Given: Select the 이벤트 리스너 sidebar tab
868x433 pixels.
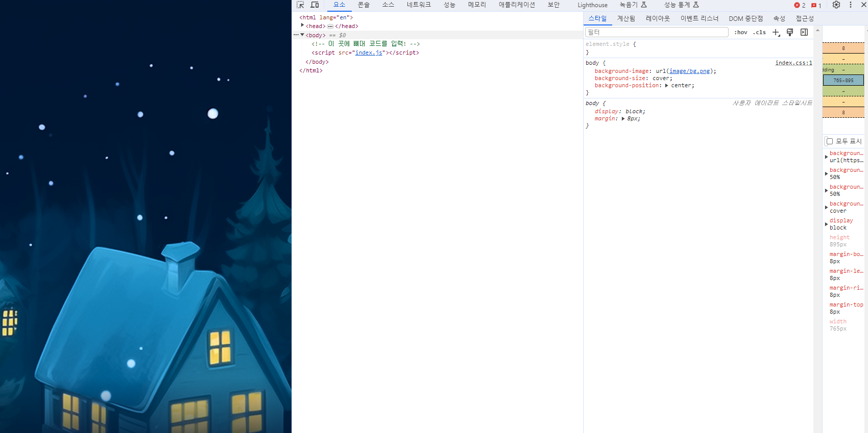Looking at the screenshot, I should pos(699,19).
